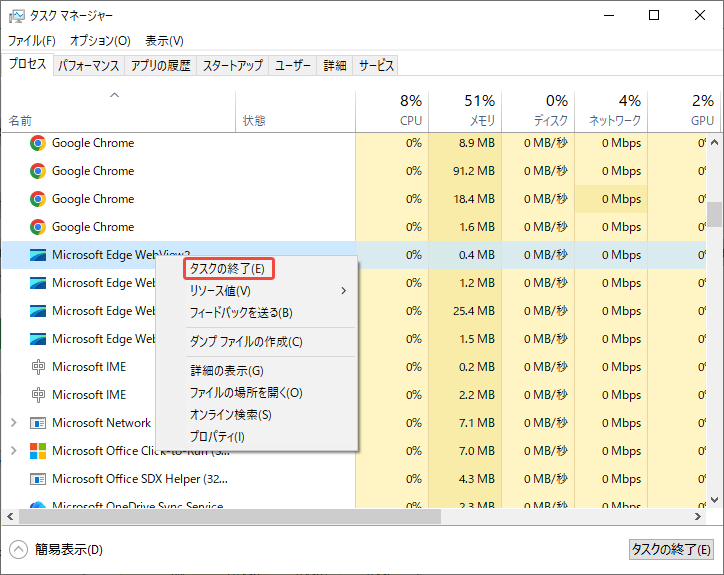Click the Chrome icon in the 1.6 MB row
This screenshot has width=724, height=575.
(x=38, y=227)
